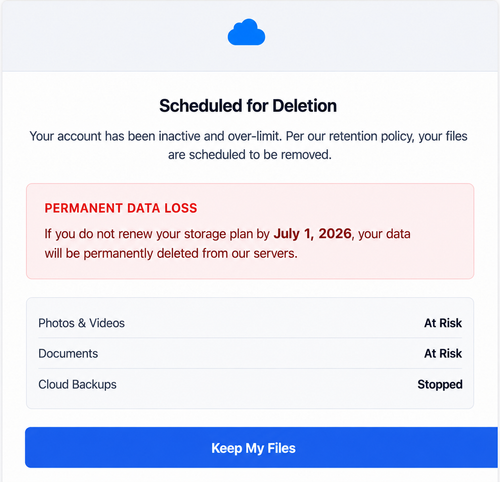The height and width of the screenshot is (482, 500).
Task: Click the bold July 1, 2026 date
Action: point(312,234)
